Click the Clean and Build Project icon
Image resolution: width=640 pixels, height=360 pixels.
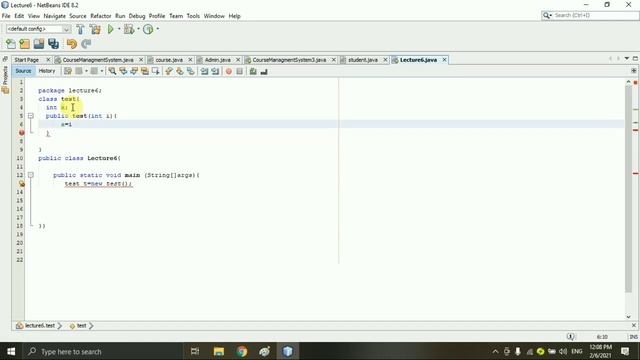pos(95,29)
